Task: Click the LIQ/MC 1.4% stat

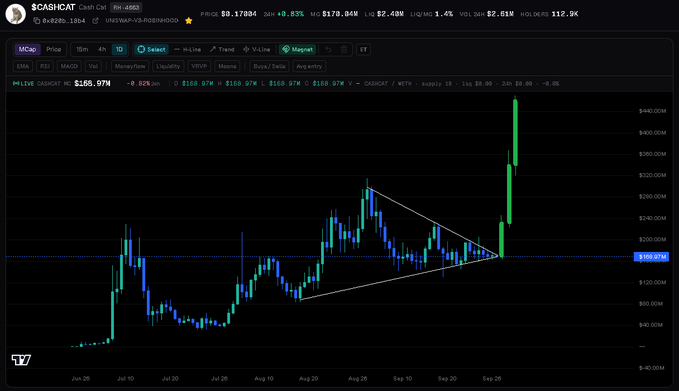Action: coord(432,14)
